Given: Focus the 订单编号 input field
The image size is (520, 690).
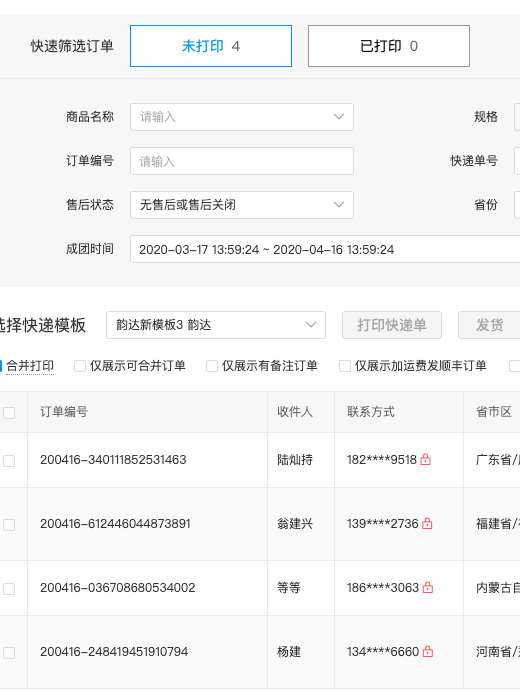Looking at the screenshot, I should (x=242, y=161).
